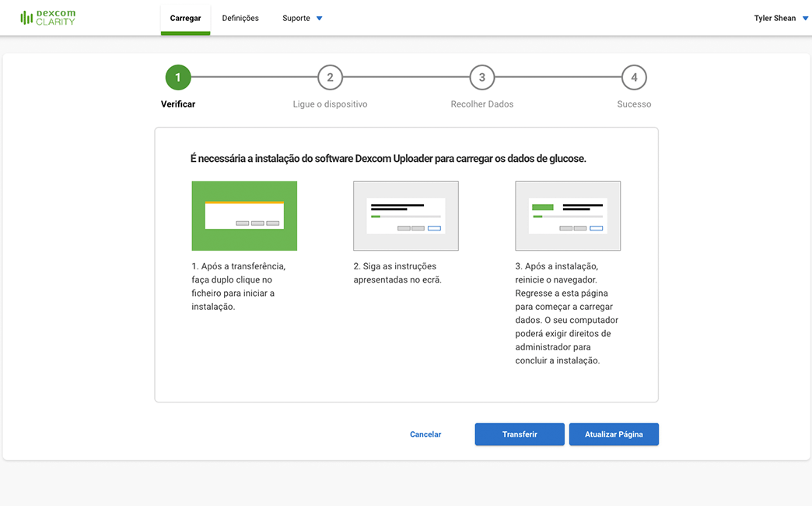Click instruction text about reiniciar o navegador

coord(566,313)
